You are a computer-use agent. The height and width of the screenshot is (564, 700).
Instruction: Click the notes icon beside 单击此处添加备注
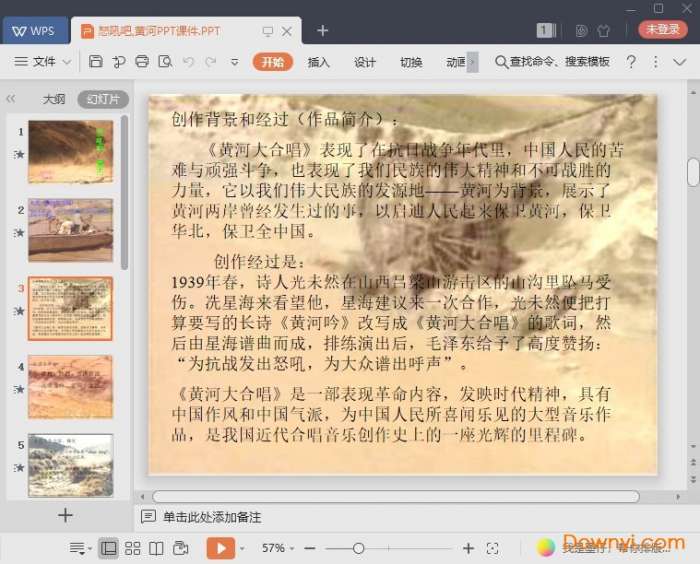[148, 517]
